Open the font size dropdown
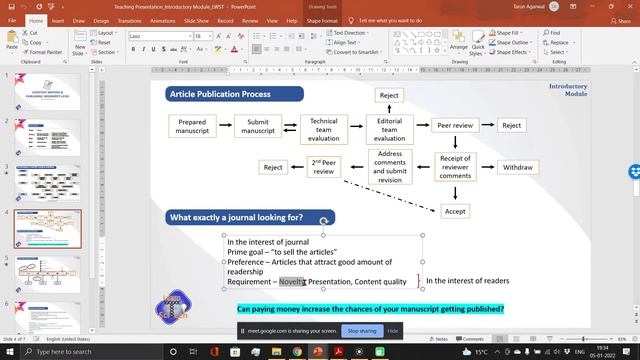Image resolution: width=640 pixels, height=360 pixels. click(210, 36)
